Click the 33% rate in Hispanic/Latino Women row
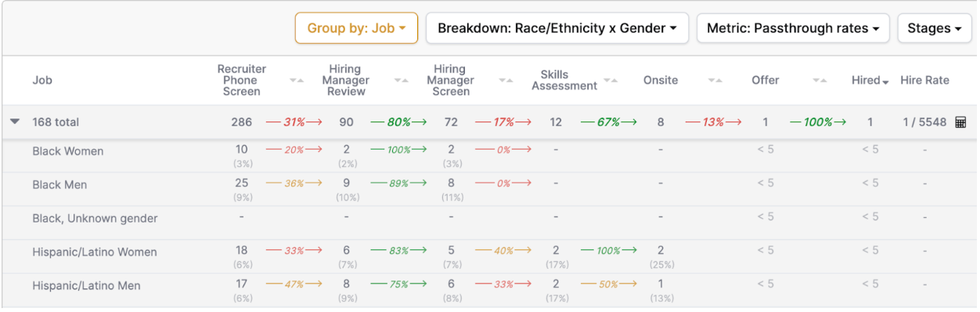This screenshot has height=312, width=980. click(x=294, y=251)
